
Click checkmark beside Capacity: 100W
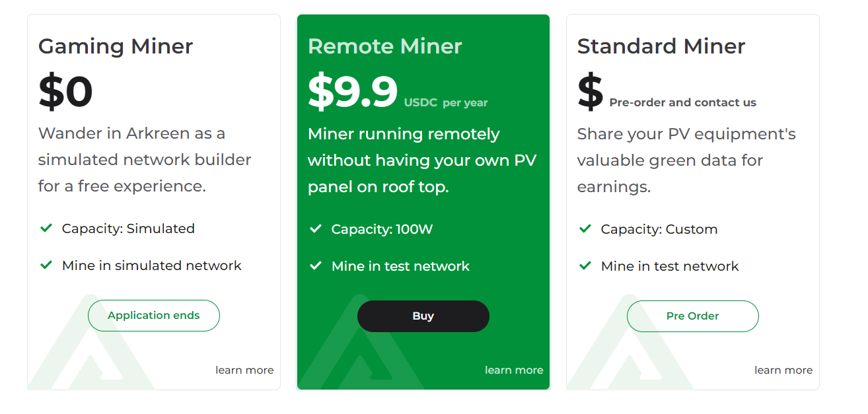316,229
